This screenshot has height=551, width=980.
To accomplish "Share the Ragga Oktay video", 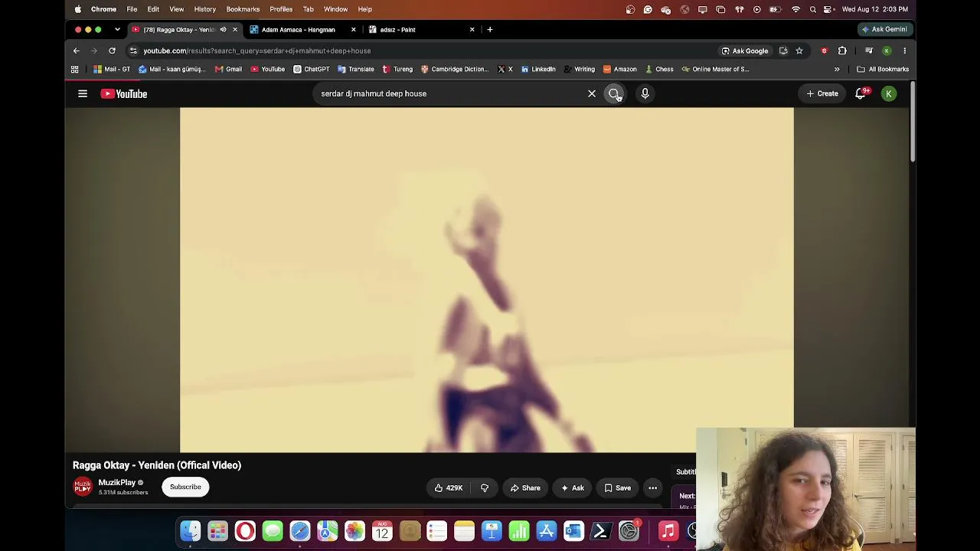I will [525, 487].
